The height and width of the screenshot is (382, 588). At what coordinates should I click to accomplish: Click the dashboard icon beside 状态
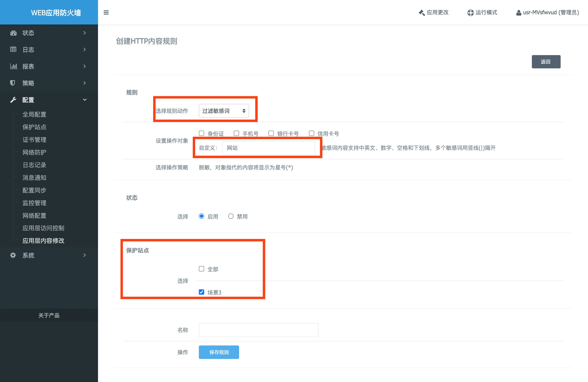coord(13,33)
